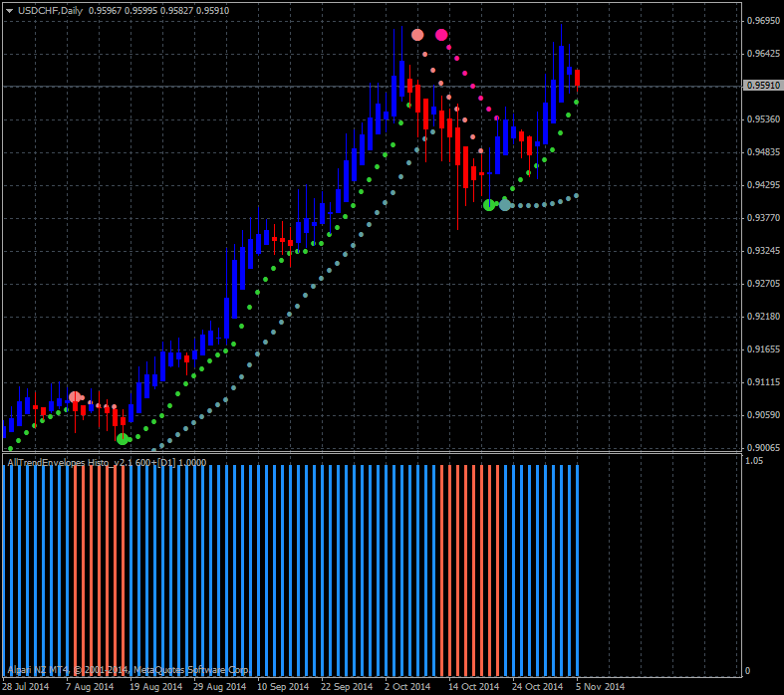The height and width of the screenshot is (695, 784).
Task: Click the large teal signal dot near October low
Action: coord(505,204)
